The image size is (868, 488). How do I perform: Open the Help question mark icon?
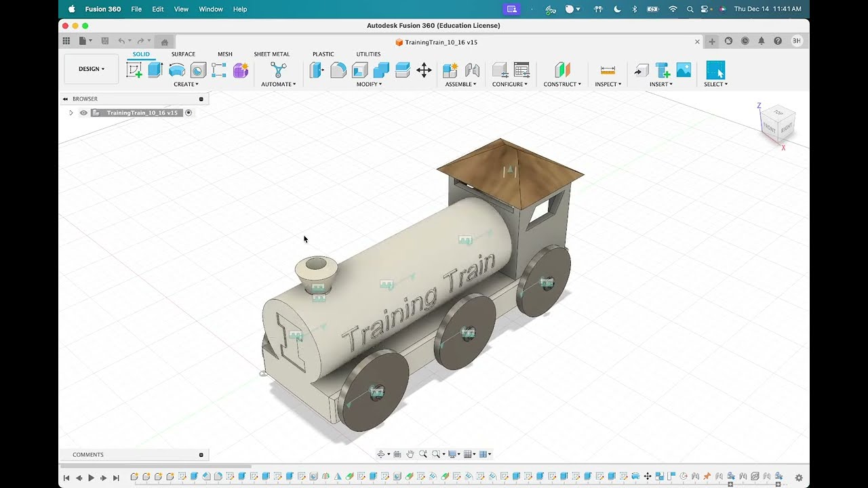click(777, 41)
